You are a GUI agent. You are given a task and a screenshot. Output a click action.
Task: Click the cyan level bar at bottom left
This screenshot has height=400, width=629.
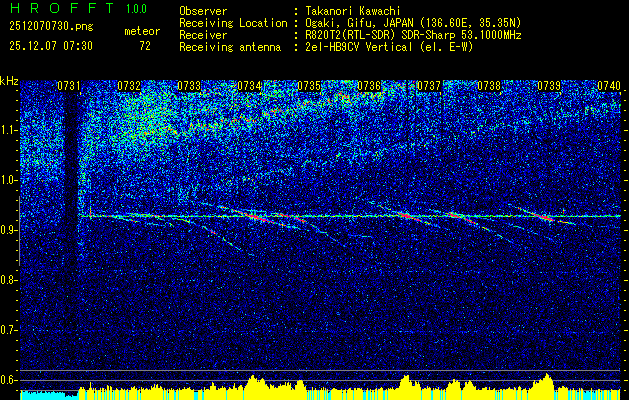click(45, 395)
